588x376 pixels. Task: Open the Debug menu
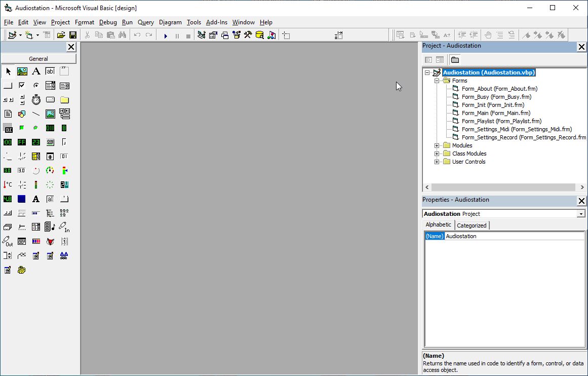point(108,22)
